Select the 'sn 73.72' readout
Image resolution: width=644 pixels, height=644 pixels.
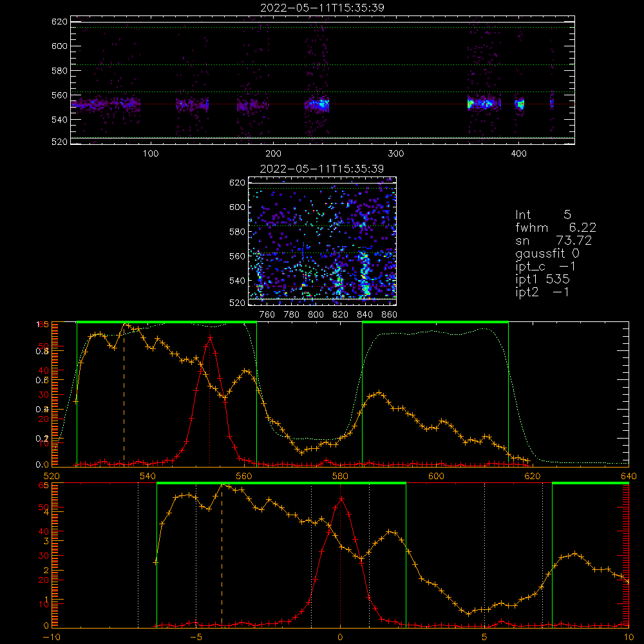tap(554, 240)
